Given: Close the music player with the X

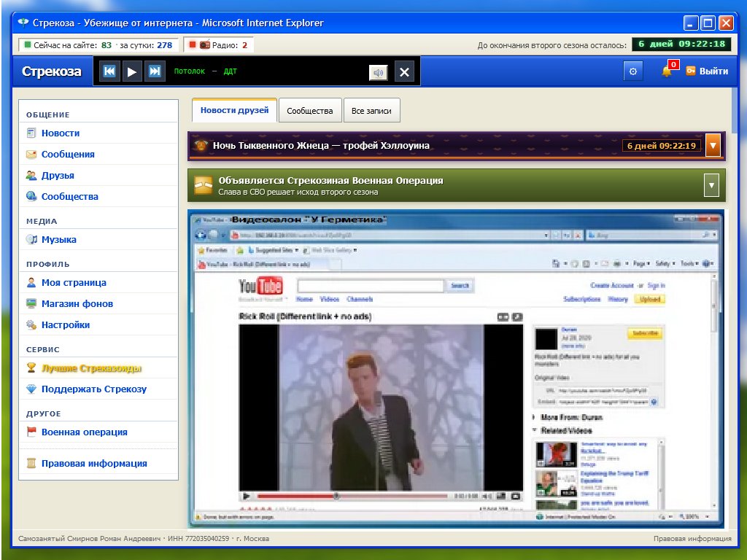Looking at the screenshot, I should pos(404,72).
